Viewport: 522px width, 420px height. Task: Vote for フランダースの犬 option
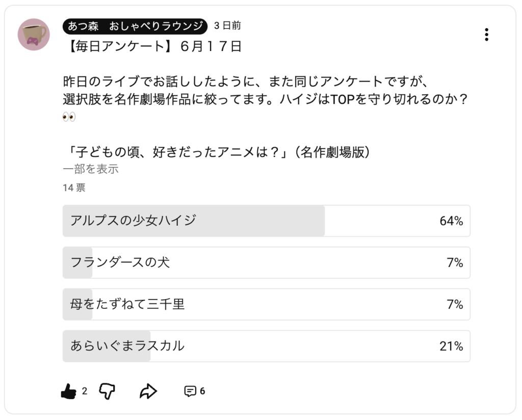pos(266,262)
